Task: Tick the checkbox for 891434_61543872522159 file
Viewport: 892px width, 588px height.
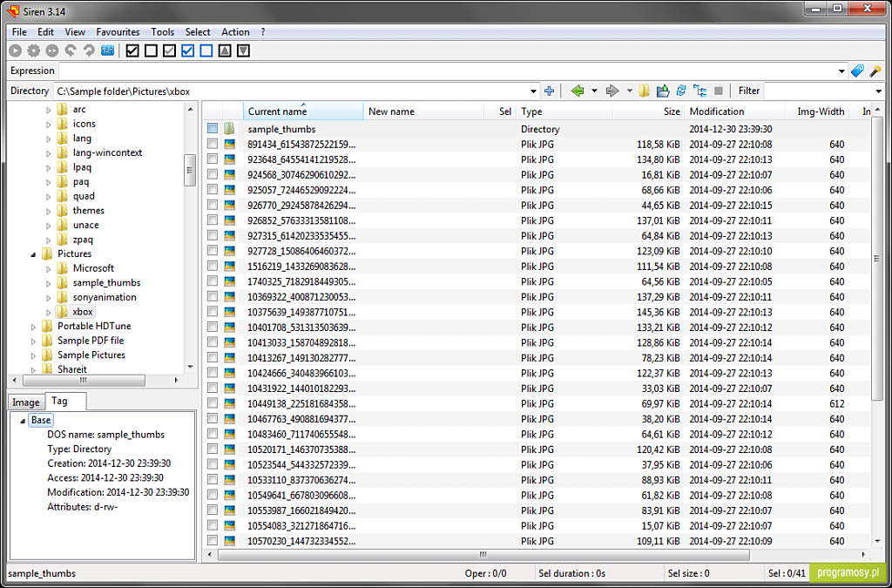Action: (213, 144)
